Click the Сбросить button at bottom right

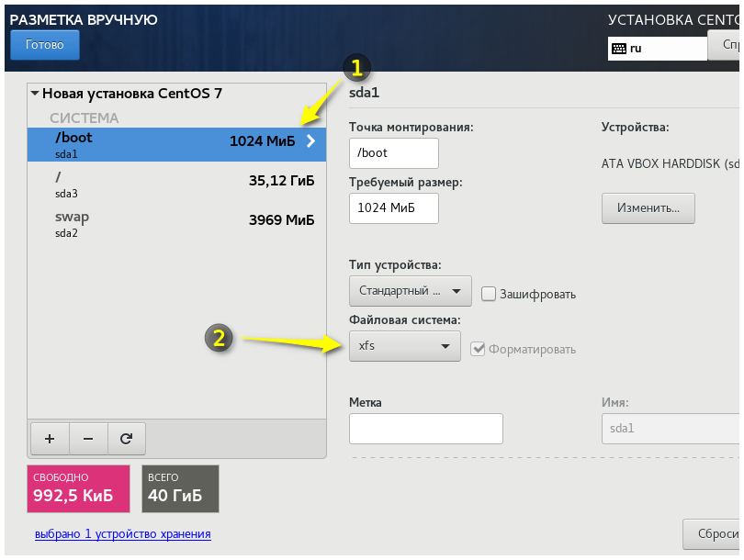713,534
